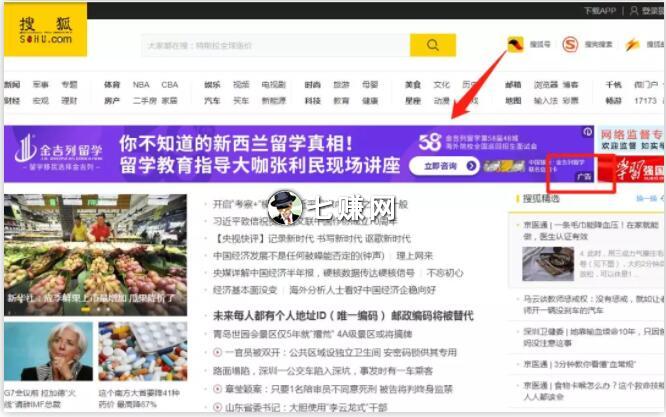Open the pills and tablets thumbnail
Screen dimensions: 666x417
[143, 351]
